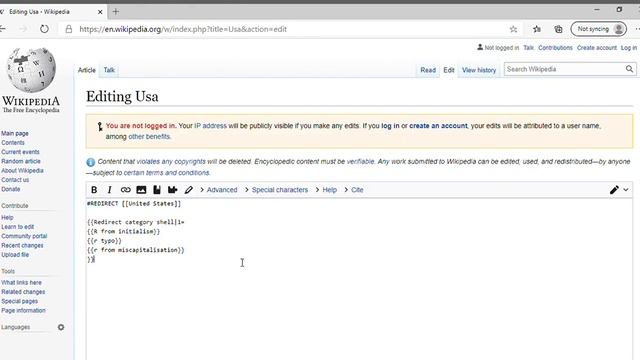This screenshot has width=640, height=360.
Task: Open Random article in sidebar
Action: (21, 161)
